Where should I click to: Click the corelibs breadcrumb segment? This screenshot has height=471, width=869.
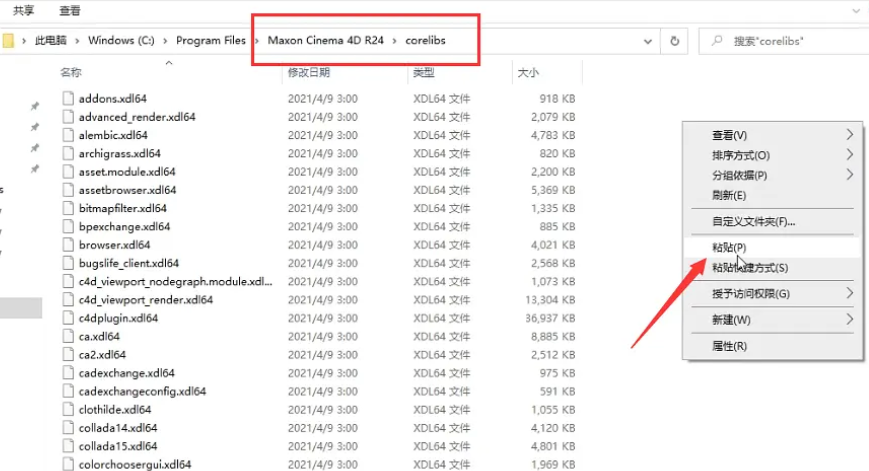[426, 40]
